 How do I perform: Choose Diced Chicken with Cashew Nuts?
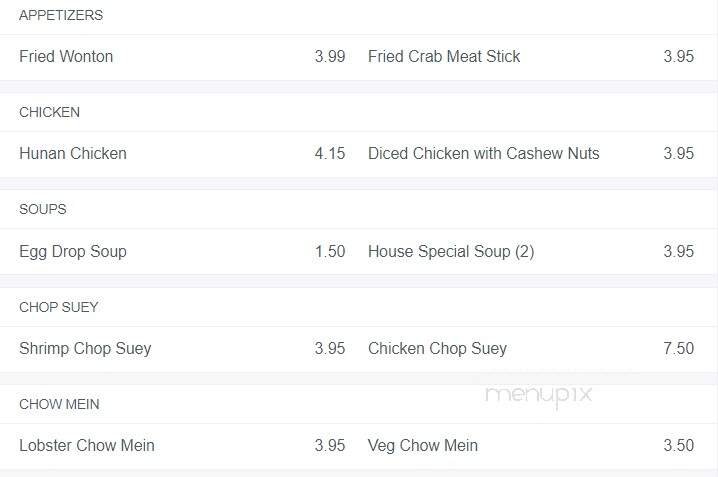click(484, 154)
